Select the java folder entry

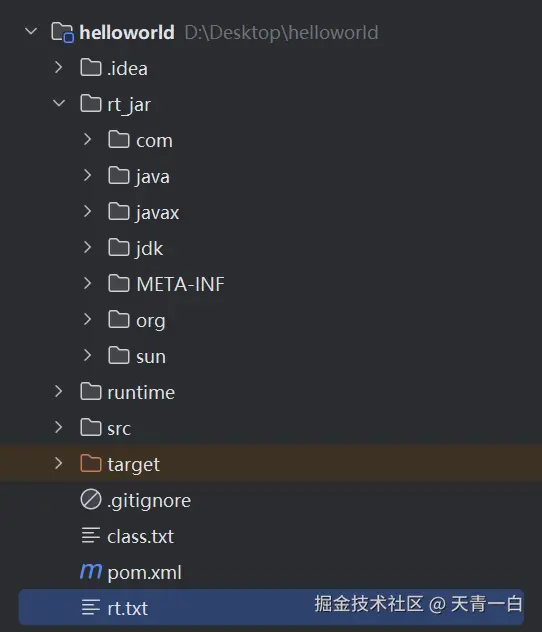pos(153,177)
